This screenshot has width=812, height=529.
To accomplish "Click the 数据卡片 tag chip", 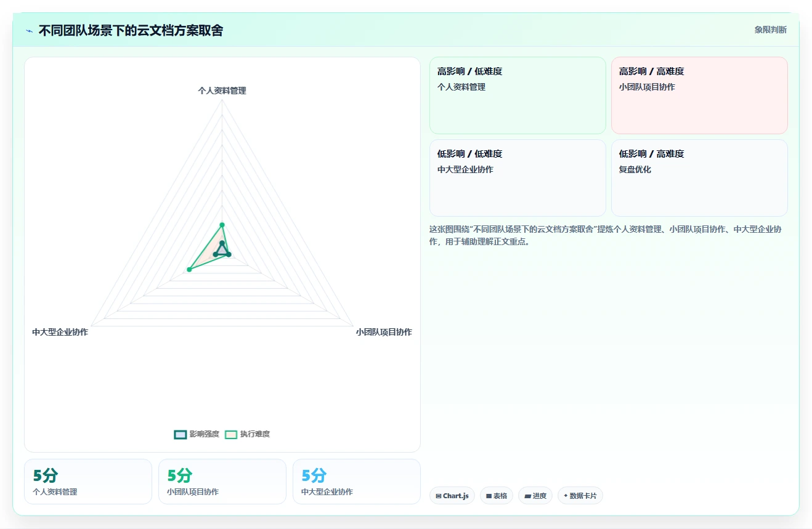I will (580, 496).
